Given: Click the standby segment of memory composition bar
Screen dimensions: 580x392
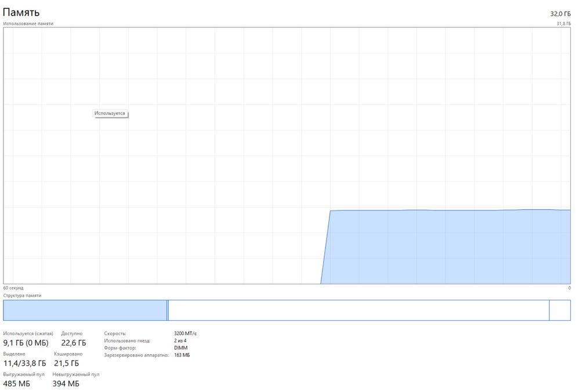Looking at the screenshot, I should pyautogui.click(x=359, y=310).
